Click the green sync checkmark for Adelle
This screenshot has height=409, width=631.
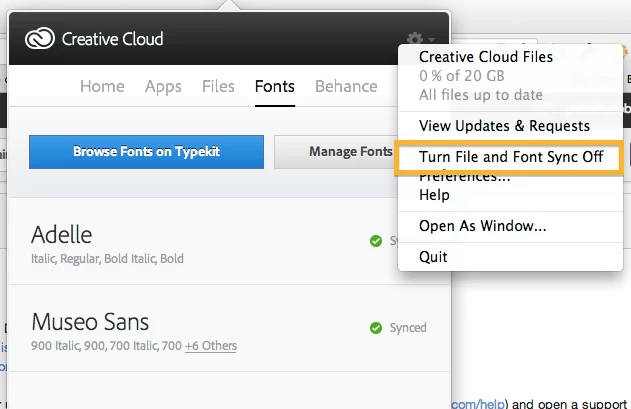click(x=376, y=241)
